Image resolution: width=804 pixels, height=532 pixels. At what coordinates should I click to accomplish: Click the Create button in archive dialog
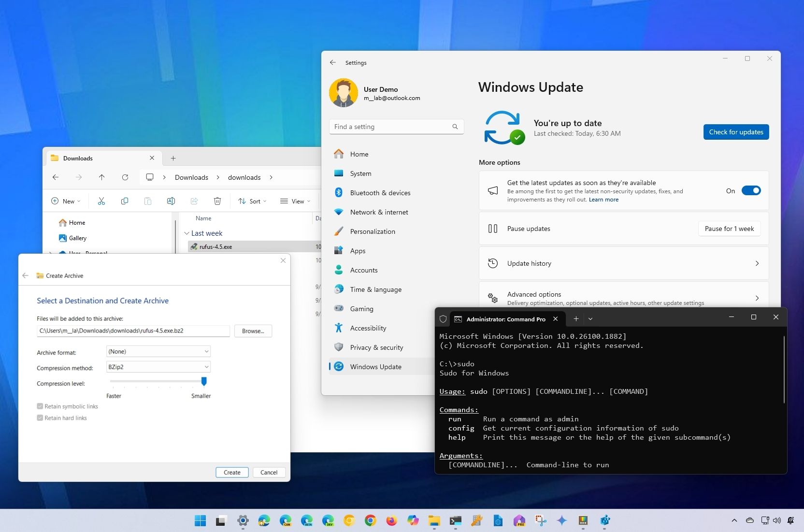pos(232,473)
